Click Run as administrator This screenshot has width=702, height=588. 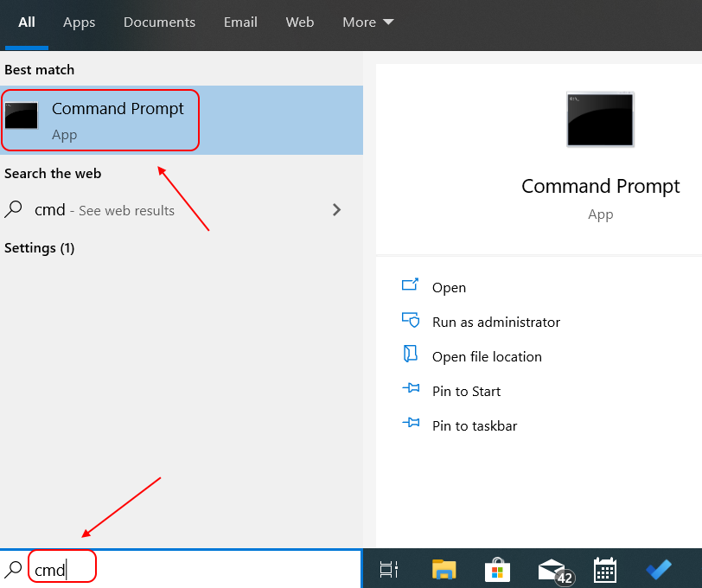pyautogui.click(x=496, y=322)
